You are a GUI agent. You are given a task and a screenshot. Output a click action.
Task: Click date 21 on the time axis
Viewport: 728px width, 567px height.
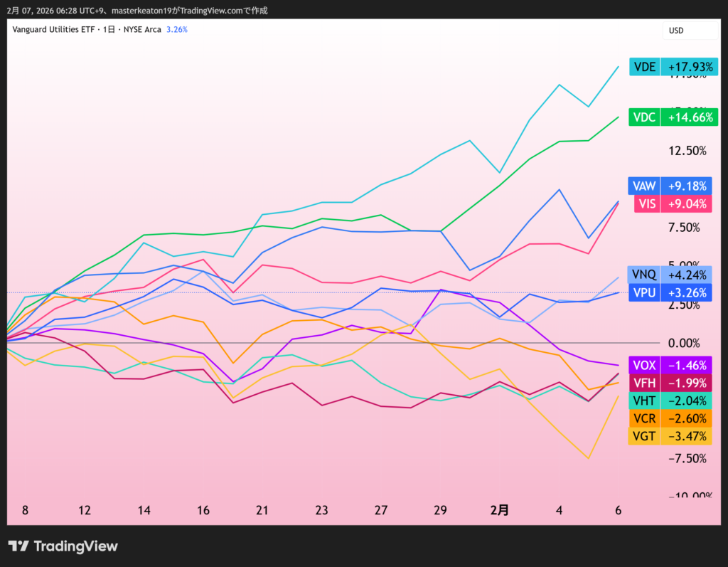[261, 510]
